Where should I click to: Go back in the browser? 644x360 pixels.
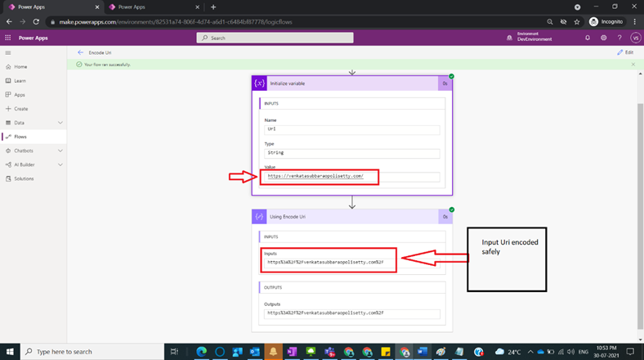point(9,22)
